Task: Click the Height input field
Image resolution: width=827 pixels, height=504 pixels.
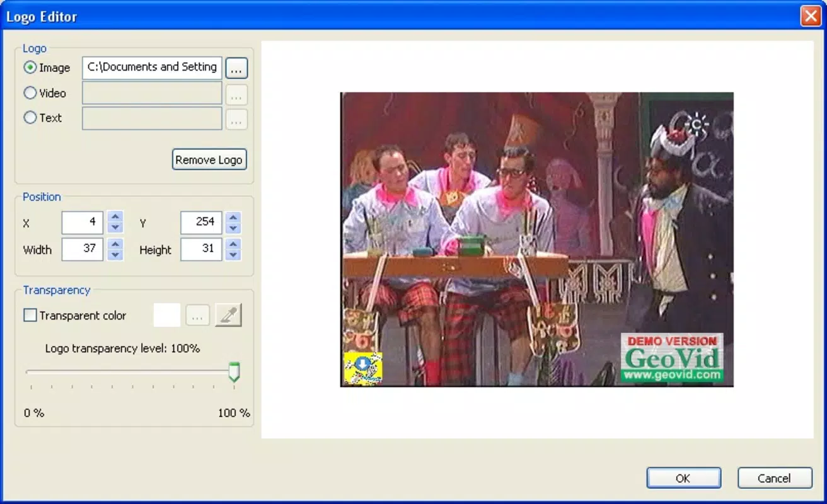Action: tap(202, 249)
